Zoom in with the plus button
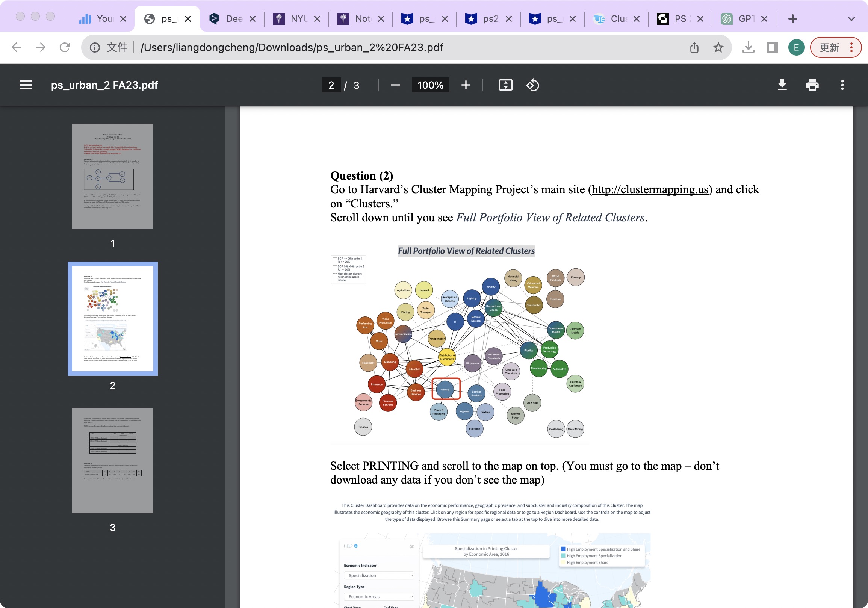The width and height of the screenshot is (868, 608). coord(466,85)
